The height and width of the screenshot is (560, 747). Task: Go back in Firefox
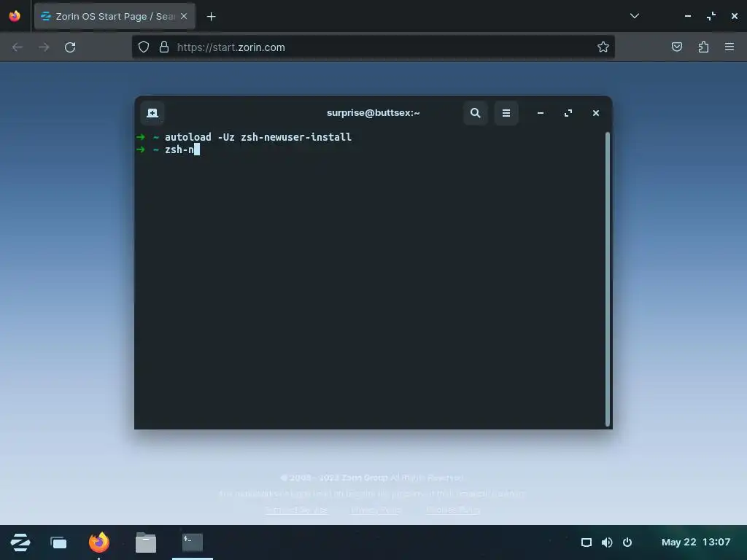pos(18,47)
